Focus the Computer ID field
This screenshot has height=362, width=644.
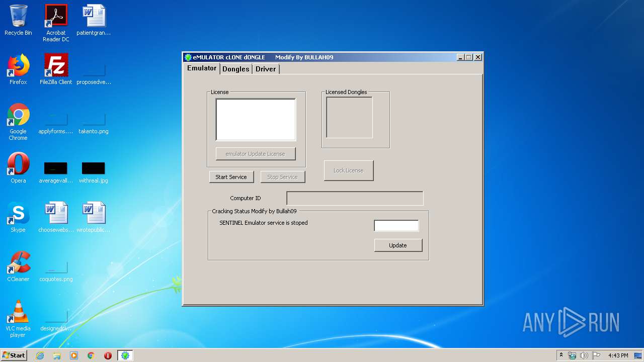point(355,198)
